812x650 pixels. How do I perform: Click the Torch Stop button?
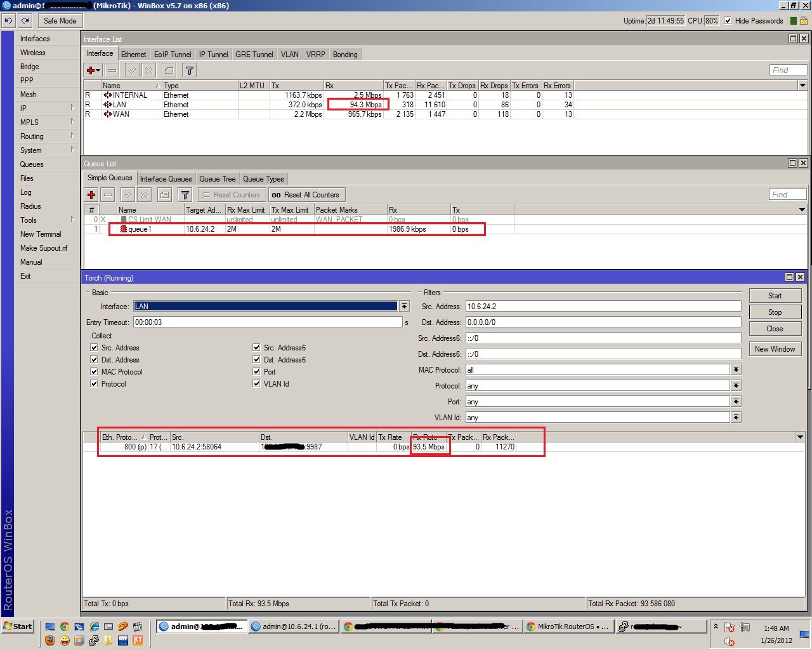(775, 312)
